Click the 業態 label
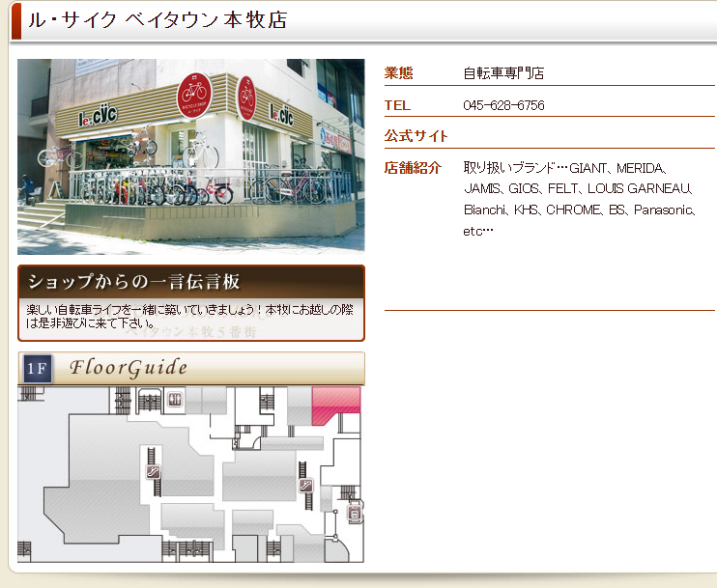The image size is (717, 588). click(x=398, y=72)
